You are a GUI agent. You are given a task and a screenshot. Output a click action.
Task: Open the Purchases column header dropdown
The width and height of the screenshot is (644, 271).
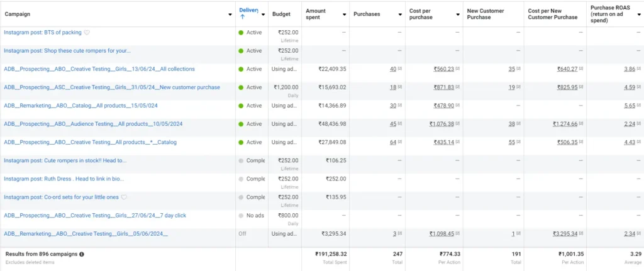pyautogui.click(x=400, y=14)
